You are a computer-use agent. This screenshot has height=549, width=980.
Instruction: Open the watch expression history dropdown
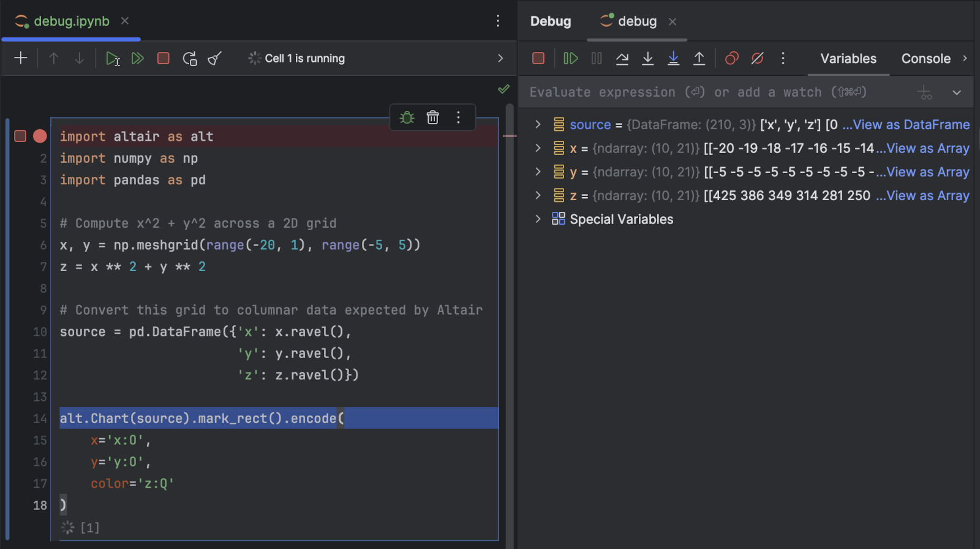(956, 92)
